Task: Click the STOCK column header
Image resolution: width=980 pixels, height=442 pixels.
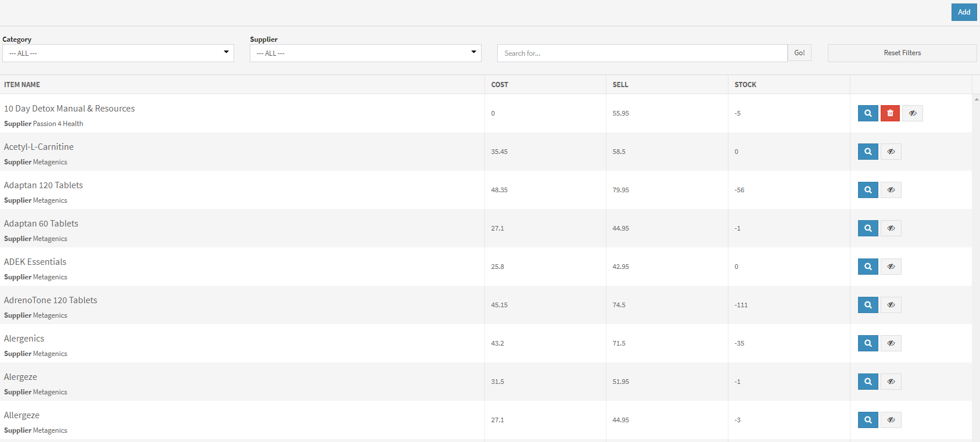Action: [x=745, y=85]
